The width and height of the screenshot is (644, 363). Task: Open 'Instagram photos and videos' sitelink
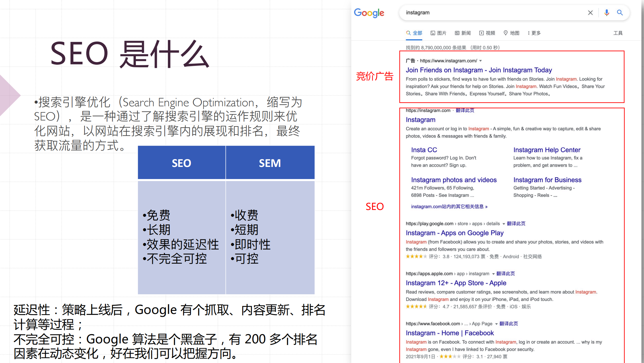pyautogui.click(x=454, y=180)
